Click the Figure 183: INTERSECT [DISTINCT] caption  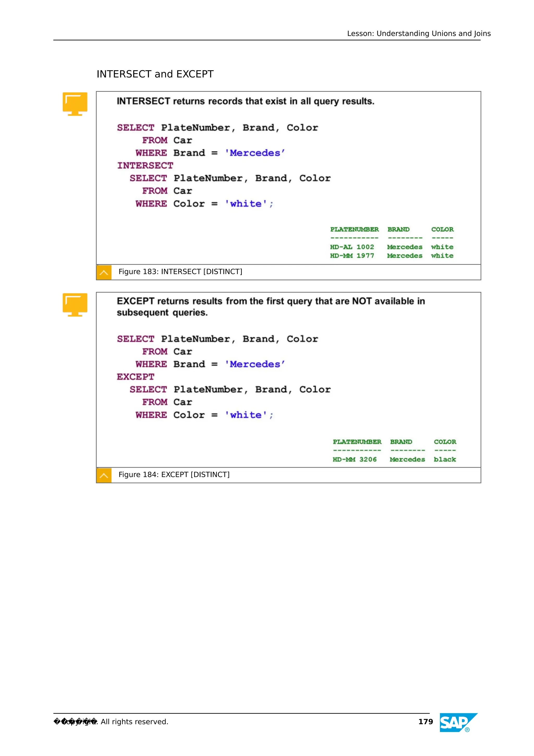(180, 272)
